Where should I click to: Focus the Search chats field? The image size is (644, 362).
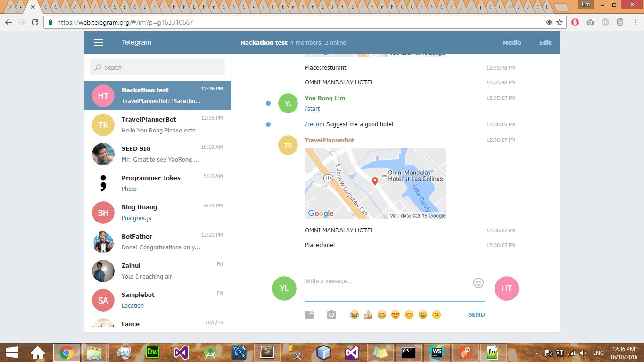click(157, 67)
